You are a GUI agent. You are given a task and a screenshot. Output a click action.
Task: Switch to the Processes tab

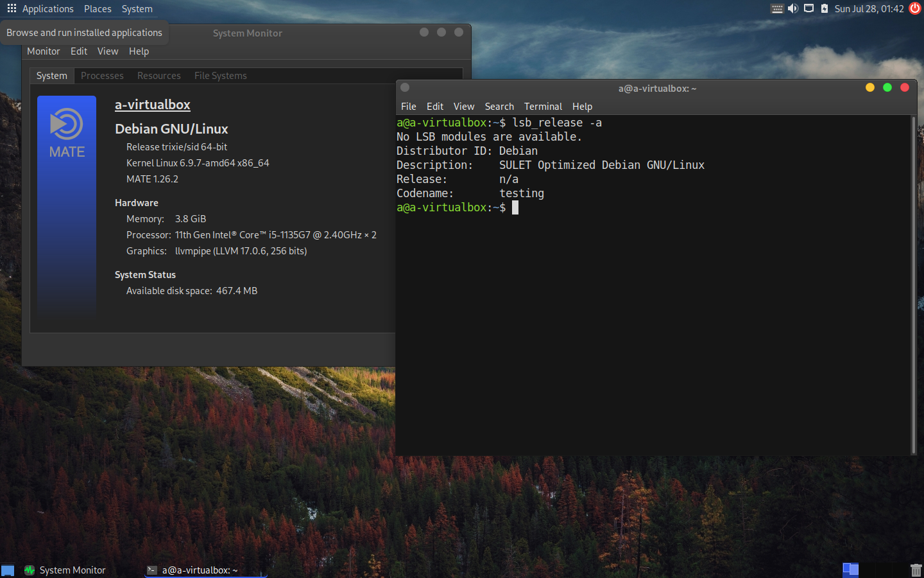pos(102,76)
